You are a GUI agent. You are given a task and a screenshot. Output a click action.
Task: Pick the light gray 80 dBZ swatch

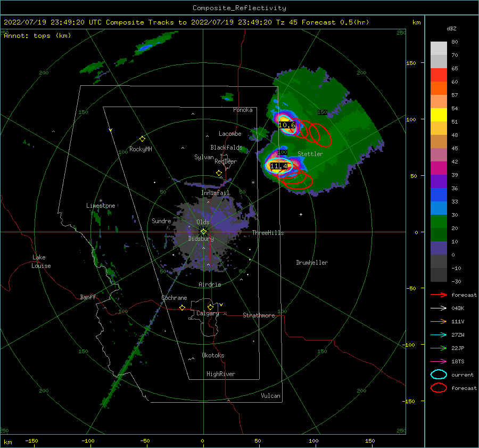point(439,48)
